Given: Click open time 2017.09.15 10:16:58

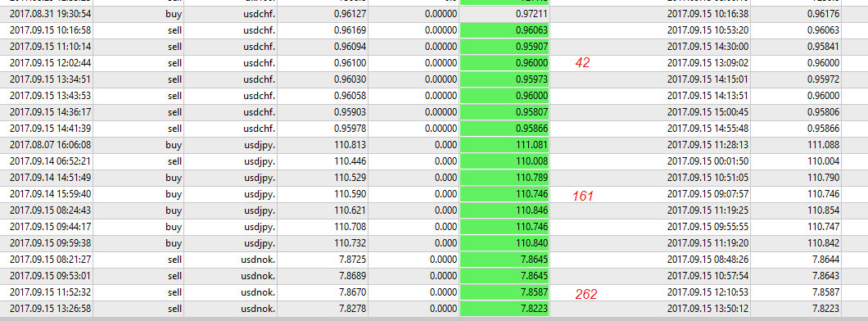Looking at the screenshot, I should pos(51,29).
